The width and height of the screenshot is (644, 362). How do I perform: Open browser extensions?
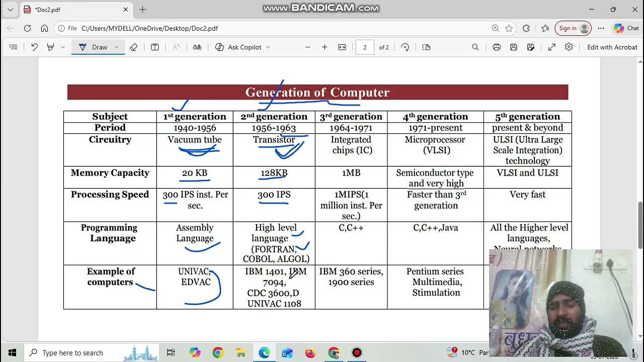click(526, 28)
